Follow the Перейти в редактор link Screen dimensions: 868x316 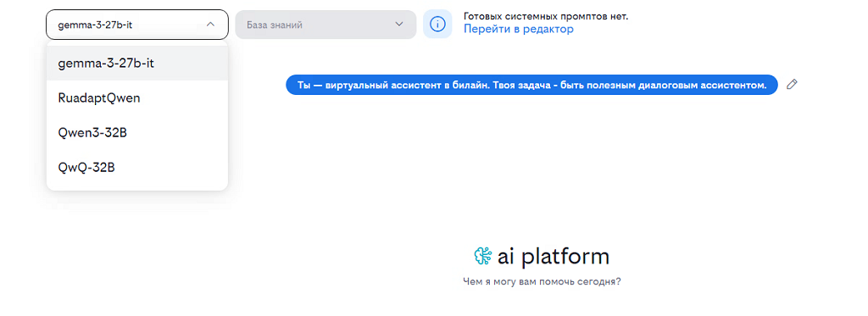tap(518, 29)
